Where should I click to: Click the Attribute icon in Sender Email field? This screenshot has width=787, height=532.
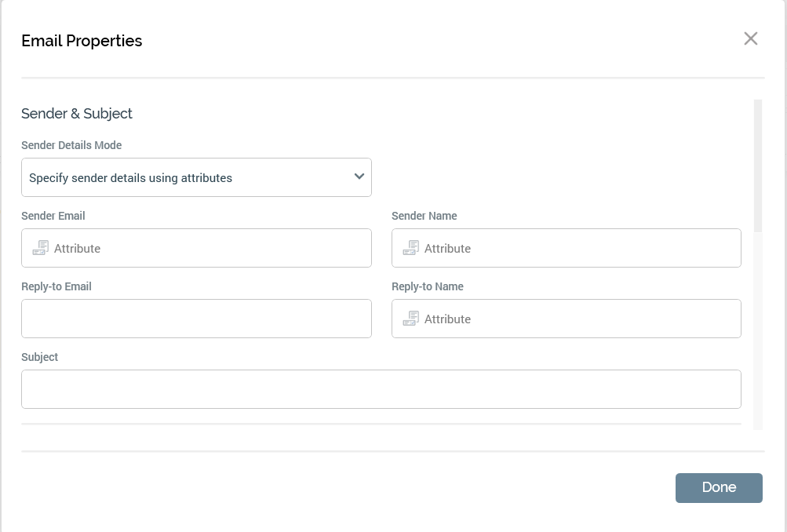pyautogui.click(x=40, y=247)
